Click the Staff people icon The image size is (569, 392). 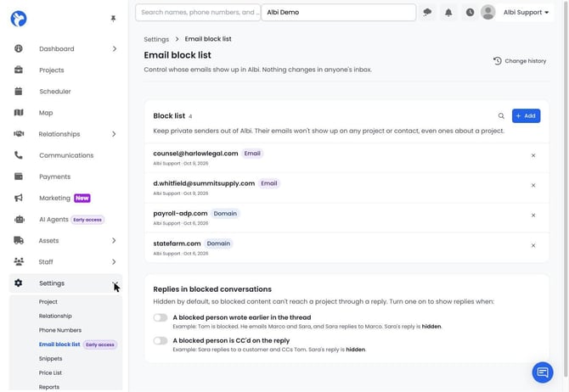pos(19,261)
